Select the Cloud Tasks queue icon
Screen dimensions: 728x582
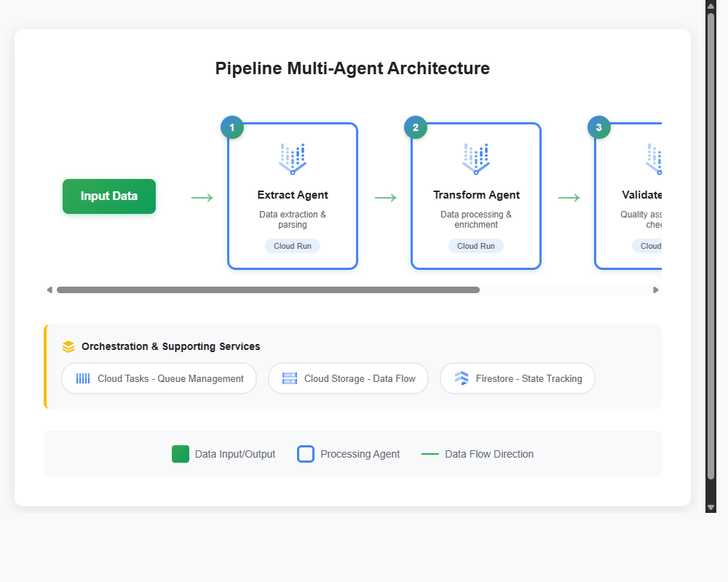[82, 378]
